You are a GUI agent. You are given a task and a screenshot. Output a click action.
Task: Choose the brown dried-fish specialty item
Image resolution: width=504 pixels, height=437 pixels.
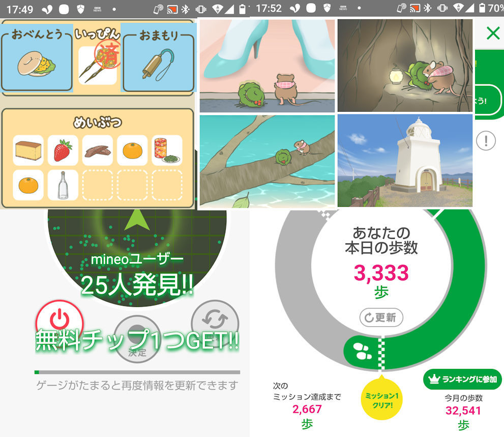point(98,150)
